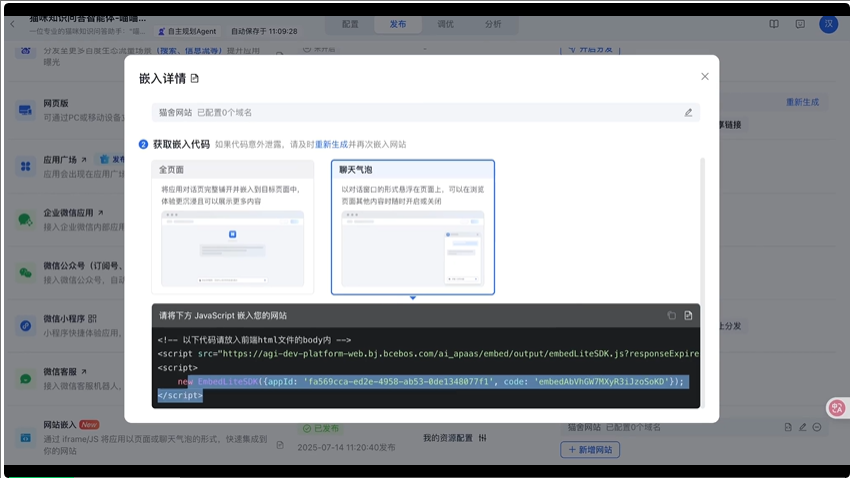Open the document icon in code block header

click(x=688, y=315)
